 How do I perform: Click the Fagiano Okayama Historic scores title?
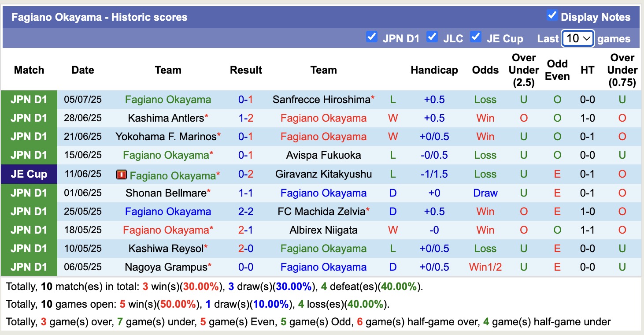[99, 17]
